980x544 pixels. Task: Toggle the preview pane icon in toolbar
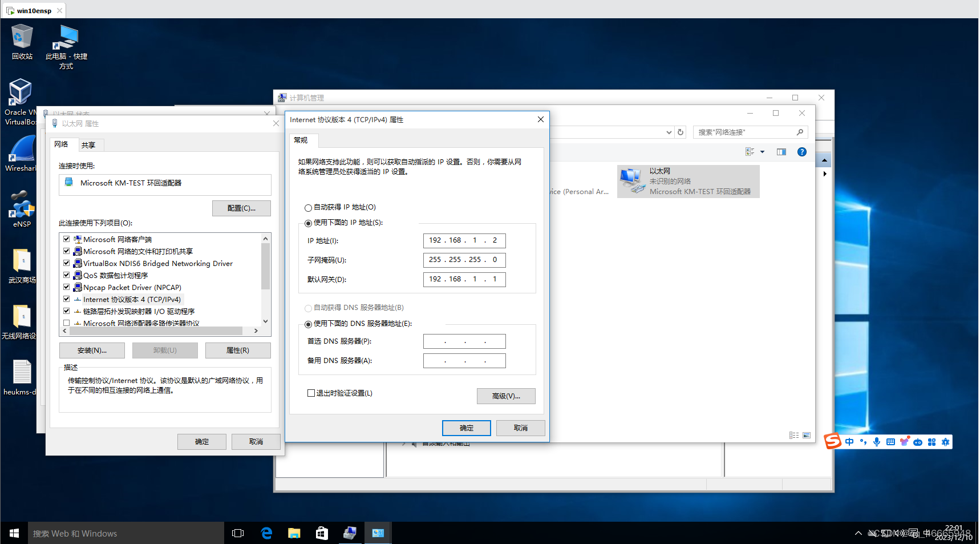(x=781, y=152)
